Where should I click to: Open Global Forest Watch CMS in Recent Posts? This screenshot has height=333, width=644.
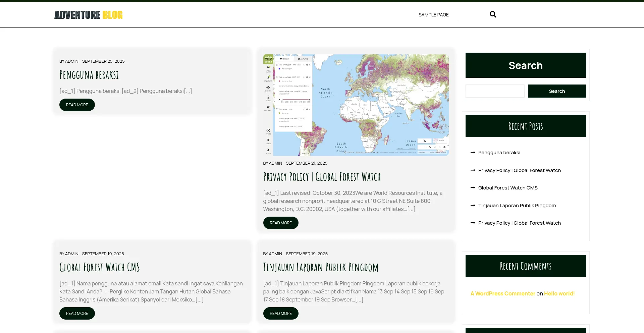[x=508, y=188]
